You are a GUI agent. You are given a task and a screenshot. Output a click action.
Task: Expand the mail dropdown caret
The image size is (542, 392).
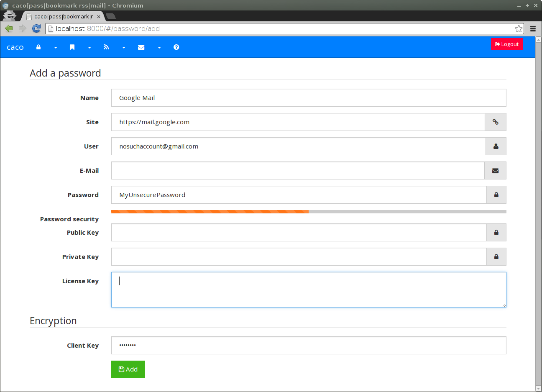(159, 48)
